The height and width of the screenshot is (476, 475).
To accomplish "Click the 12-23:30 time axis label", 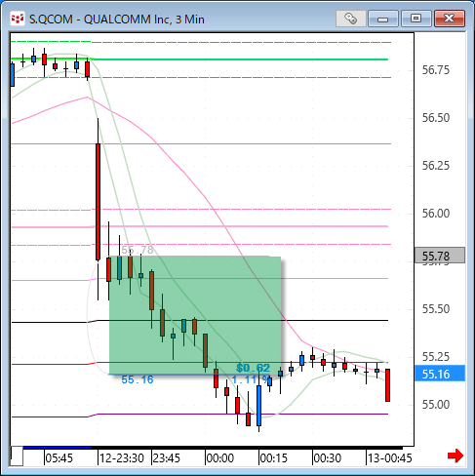I will [x=122, y=458].
